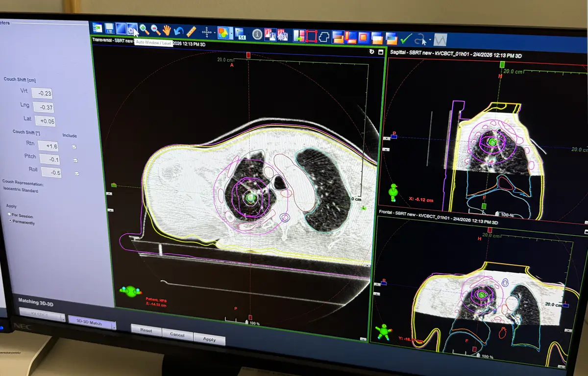Click the Apply button
This screenshot has height=376, width=588.
point(210,338)
